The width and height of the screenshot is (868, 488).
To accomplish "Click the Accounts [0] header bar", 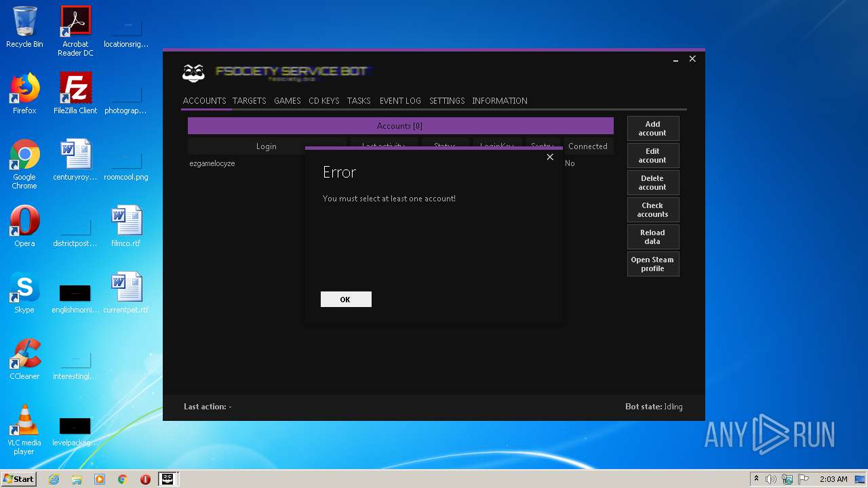I will 400,126.
